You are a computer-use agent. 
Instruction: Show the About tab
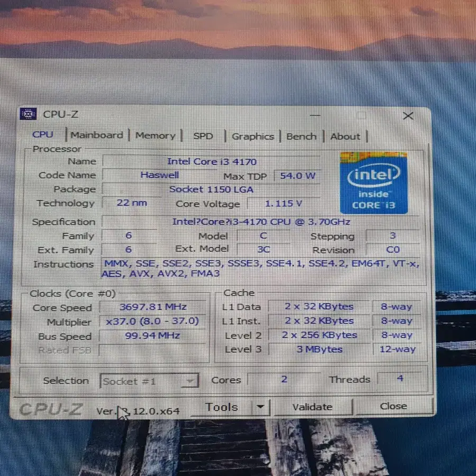[345, 136]
